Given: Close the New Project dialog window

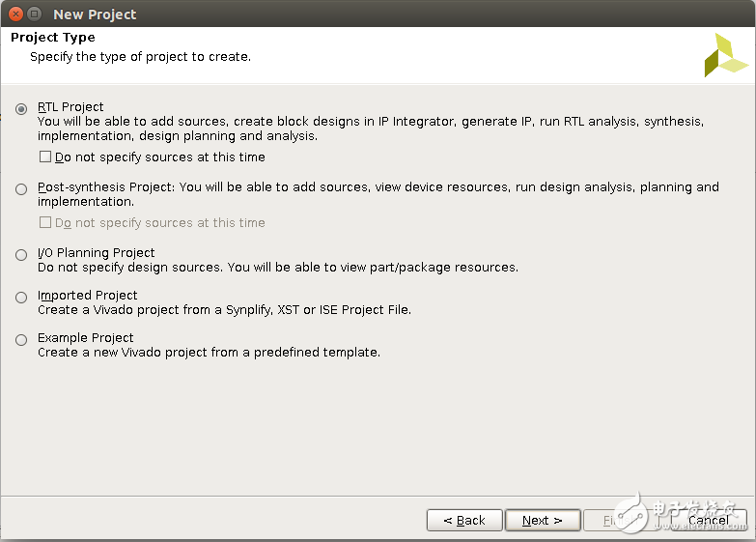Looking at the screenshot, I should (15, 14).
